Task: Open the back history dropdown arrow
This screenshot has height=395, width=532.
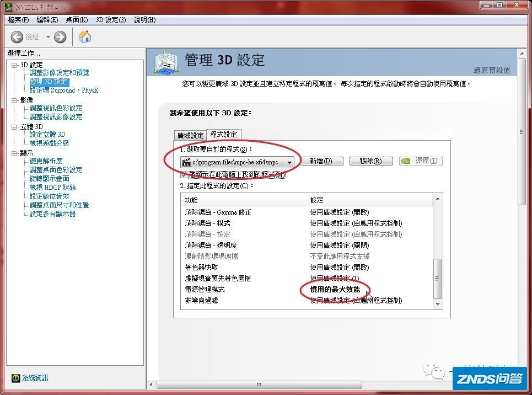Action: pos(48,36)
